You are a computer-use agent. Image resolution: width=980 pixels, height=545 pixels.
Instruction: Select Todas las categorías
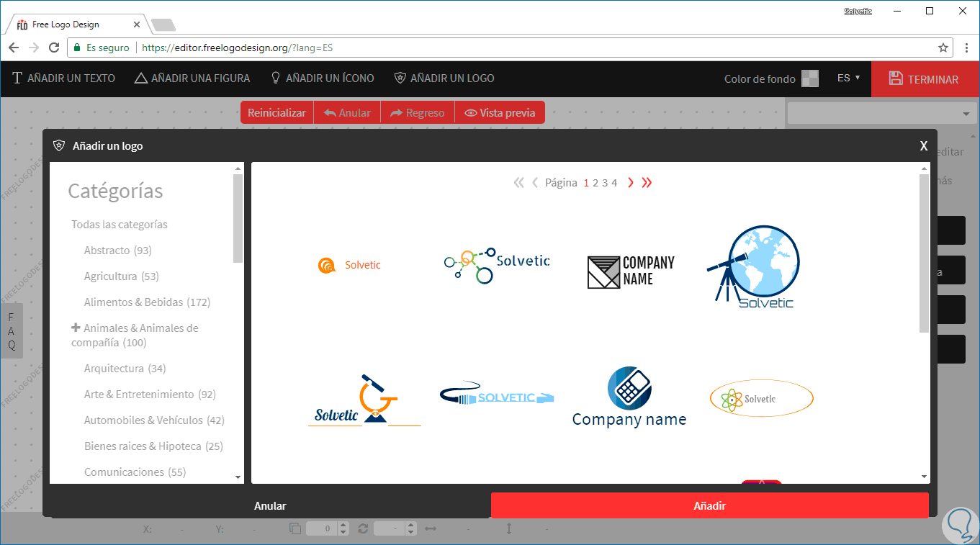point(120,225)
